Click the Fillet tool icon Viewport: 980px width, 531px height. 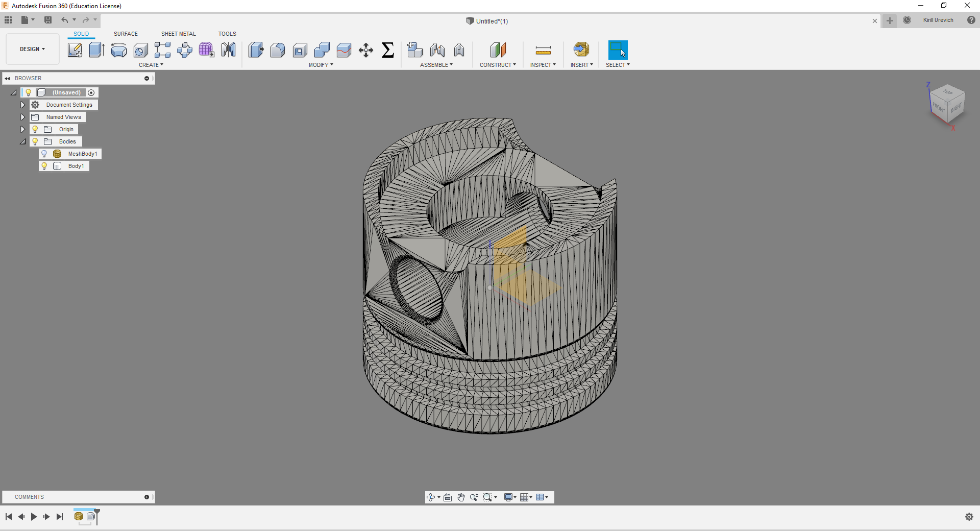point(278,50)
